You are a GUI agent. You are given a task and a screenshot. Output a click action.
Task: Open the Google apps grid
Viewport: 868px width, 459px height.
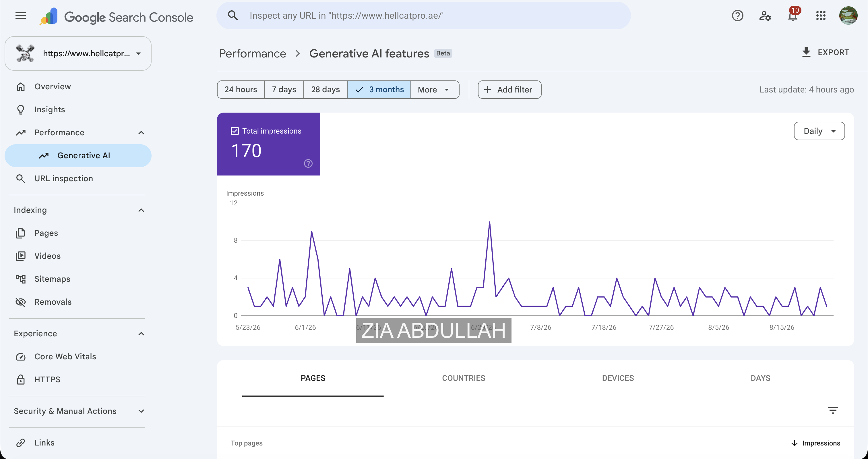pyautogui.click(x=821, y=16)
